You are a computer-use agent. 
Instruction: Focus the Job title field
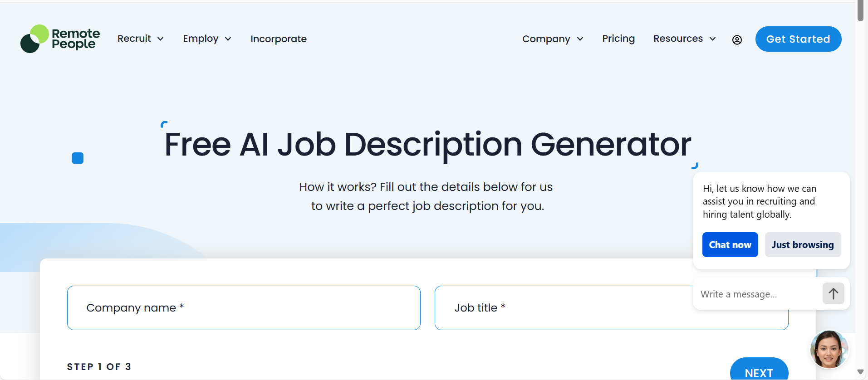(x=563, y=308)
